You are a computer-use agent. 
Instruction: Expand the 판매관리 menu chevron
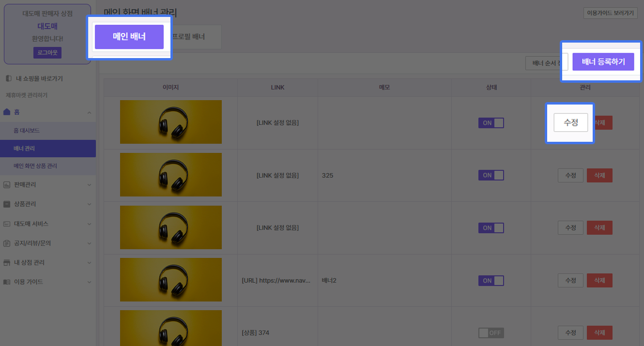pos(89,185)
